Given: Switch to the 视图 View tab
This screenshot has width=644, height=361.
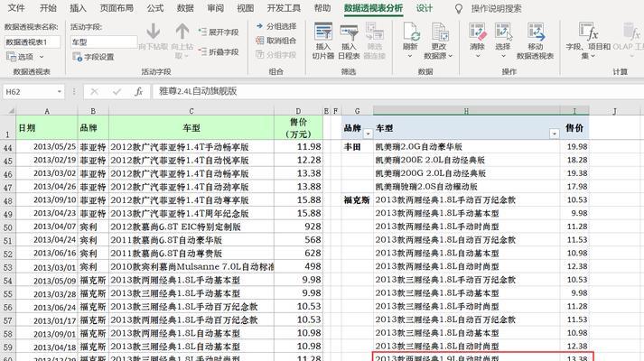Looking at the screenshot, I should 245,8.
